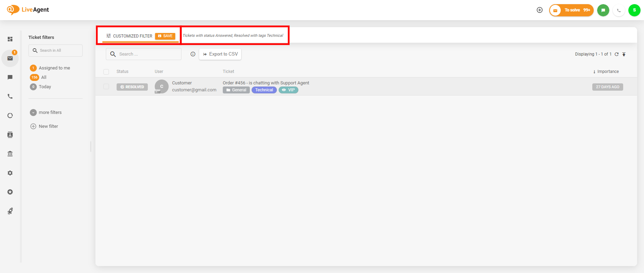Viewport: 644px width, 273px height.
Task: Open the Chats icon in sidebar
Action: 10,77
